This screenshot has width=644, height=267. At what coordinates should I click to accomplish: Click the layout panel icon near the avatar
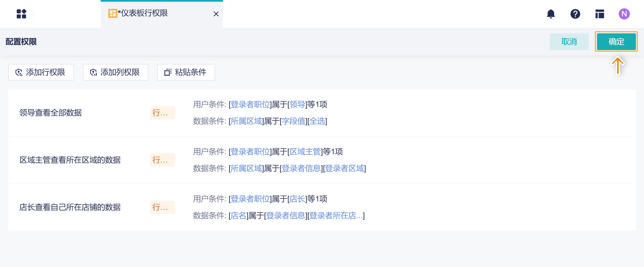pyautogui.click(x=600, y=14)
